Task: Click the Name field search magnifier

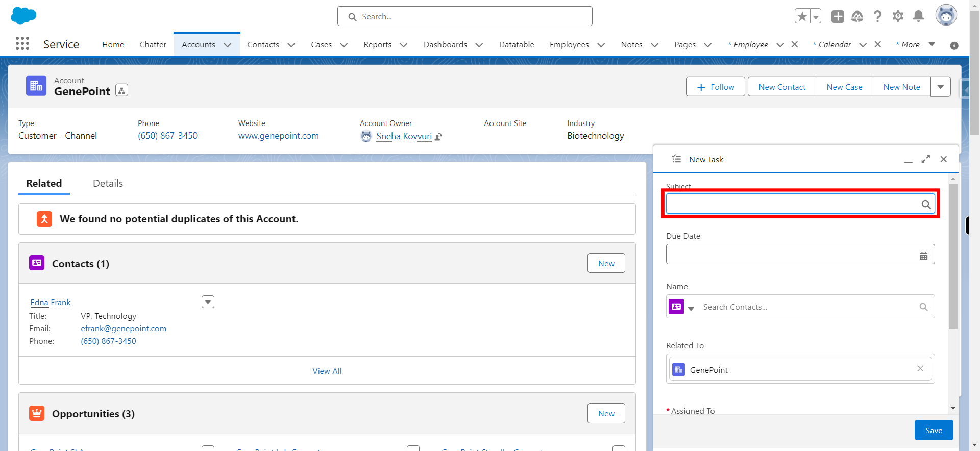Action: point(923,307)
